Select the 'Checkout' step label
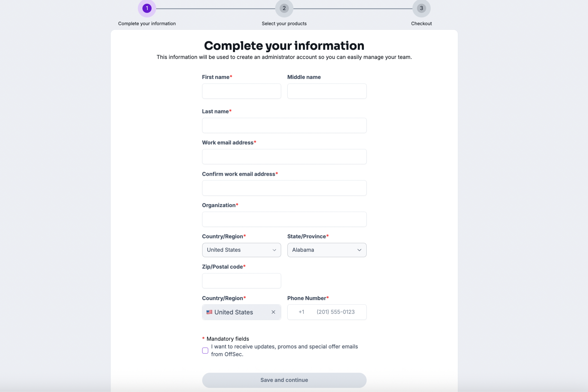This screenshot has height=392, width=588. tap(421, 24)
